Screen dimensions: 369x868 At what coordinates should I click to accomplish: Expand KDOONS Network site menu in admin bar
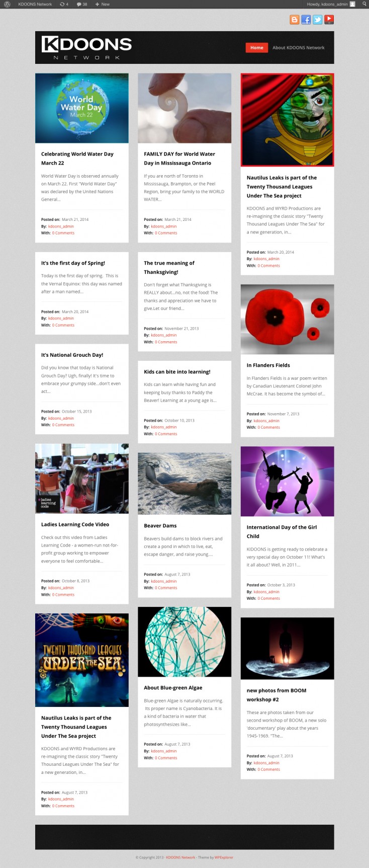point(35,4)
